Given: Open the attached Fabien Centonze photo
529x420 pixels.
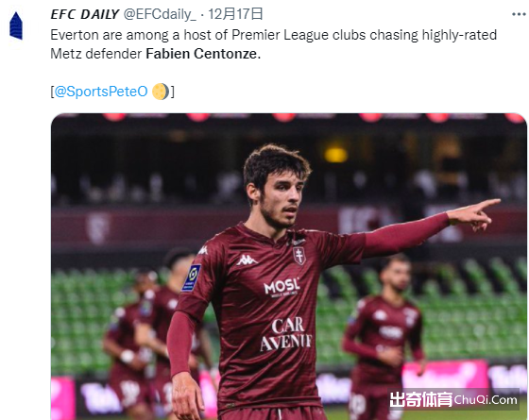Looking at the screenshot, I should (289, 266).
